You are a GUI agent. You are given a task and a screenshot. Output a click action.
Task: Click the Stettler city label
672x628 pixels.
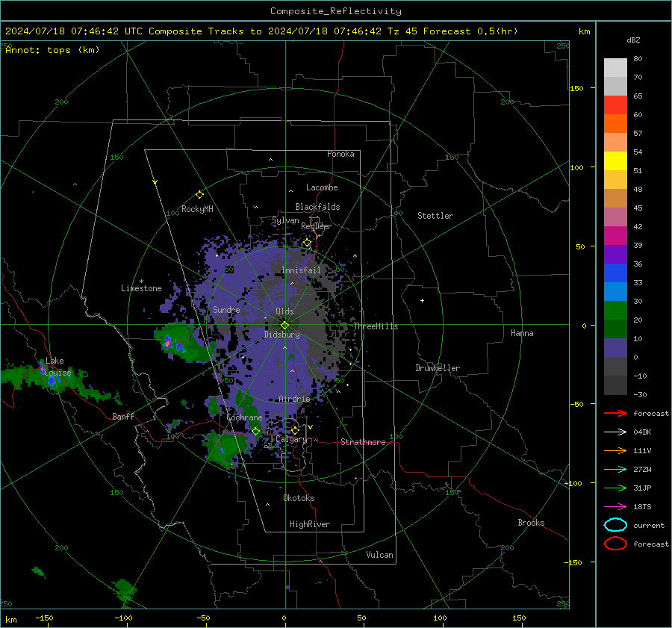coord(435,216)
